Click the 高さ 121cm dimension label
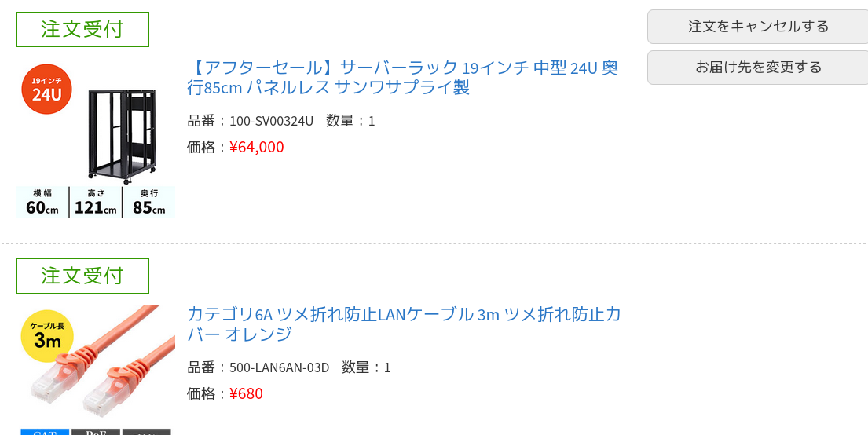Image resolution: width=868 pixels, height=435 pixels. tap(95, 203)
